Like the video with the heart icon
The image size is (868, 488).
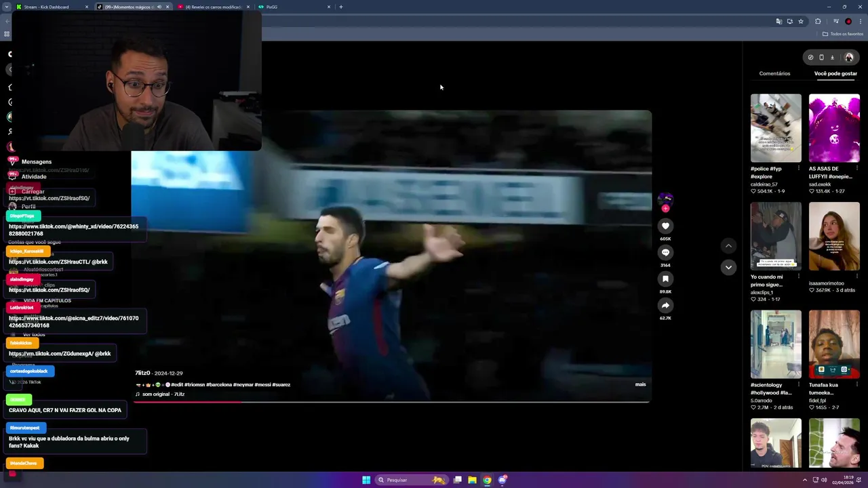point(665,226)
